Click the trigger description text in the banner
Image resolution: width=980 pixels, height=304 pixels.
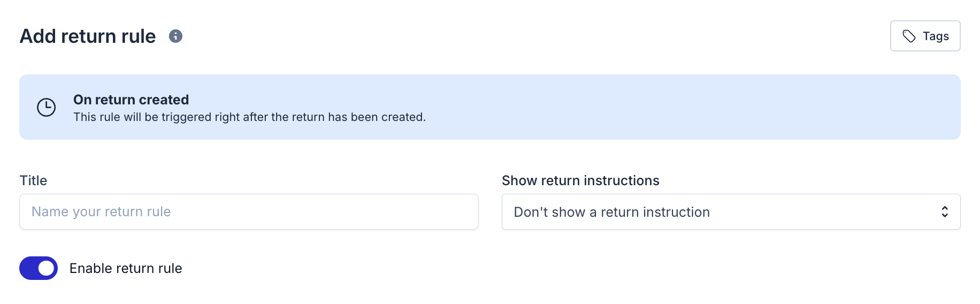(x=249, y=117)
